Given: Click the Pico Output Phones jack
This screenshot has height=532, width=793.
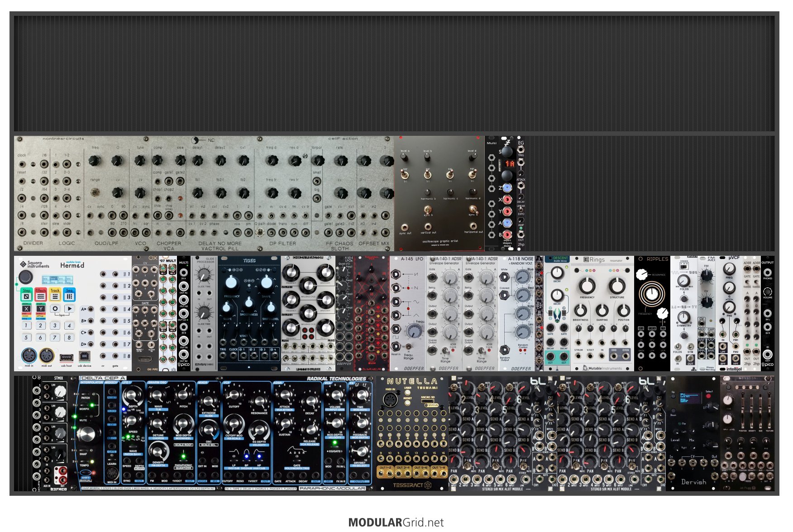Looking at the screenshot, I should (x=768, y=273).
